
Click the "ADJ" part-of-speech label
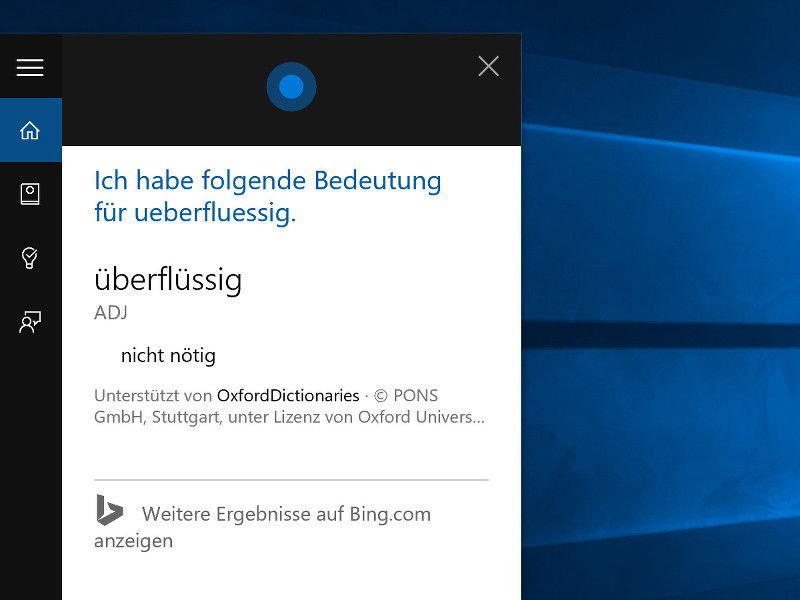pyautogui.click(x=111, y=312)
